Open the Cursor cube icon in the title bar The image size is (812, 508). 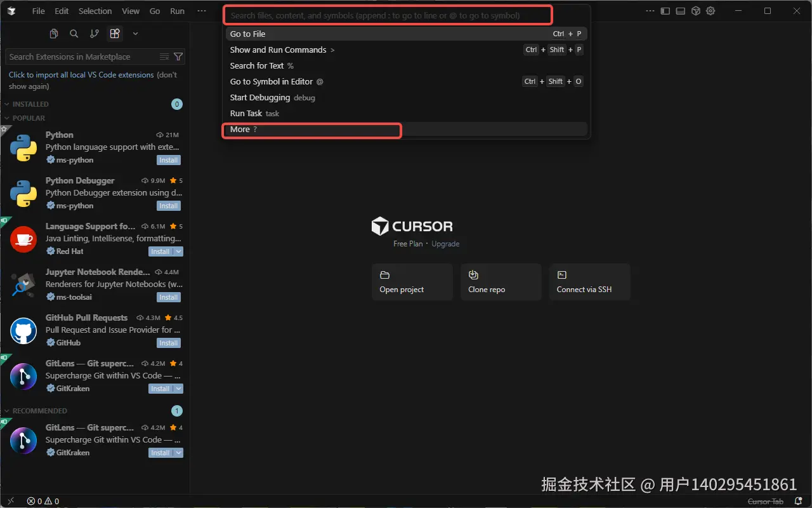[x=695, y=11]
